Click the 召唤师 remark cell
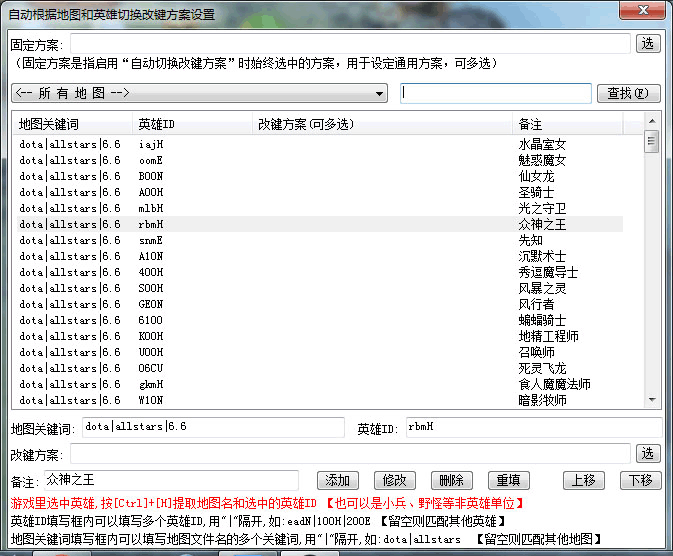 tap(536, 352)
